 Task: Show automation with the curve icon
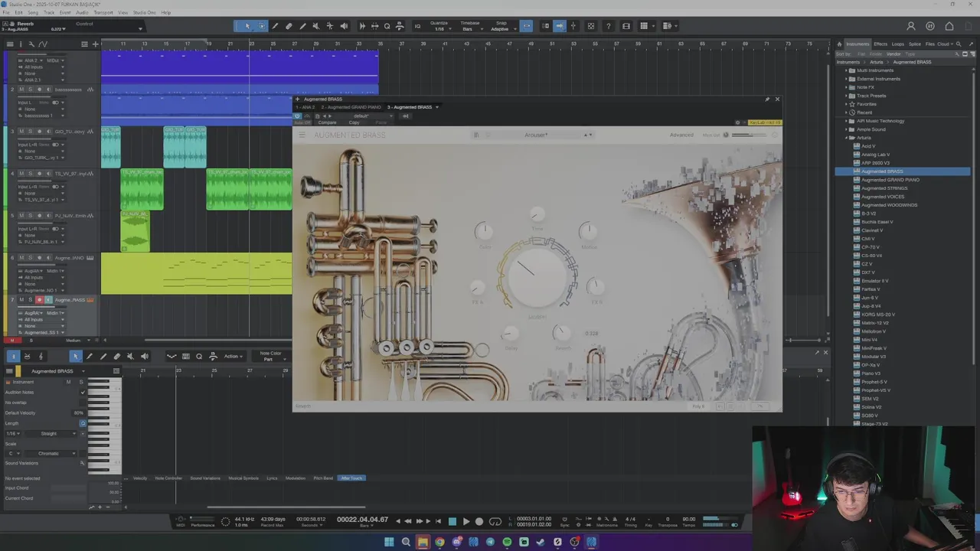click(43, 44)
